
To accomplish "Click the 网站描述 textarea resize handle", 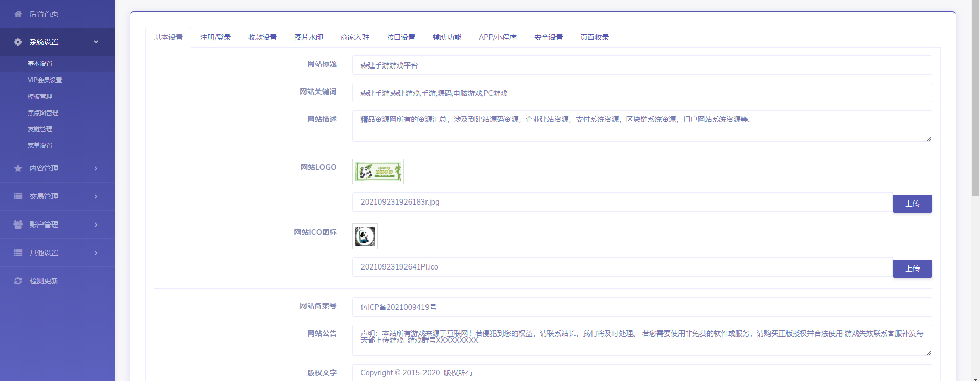I will pyautogui.click(x=929, y=138).
